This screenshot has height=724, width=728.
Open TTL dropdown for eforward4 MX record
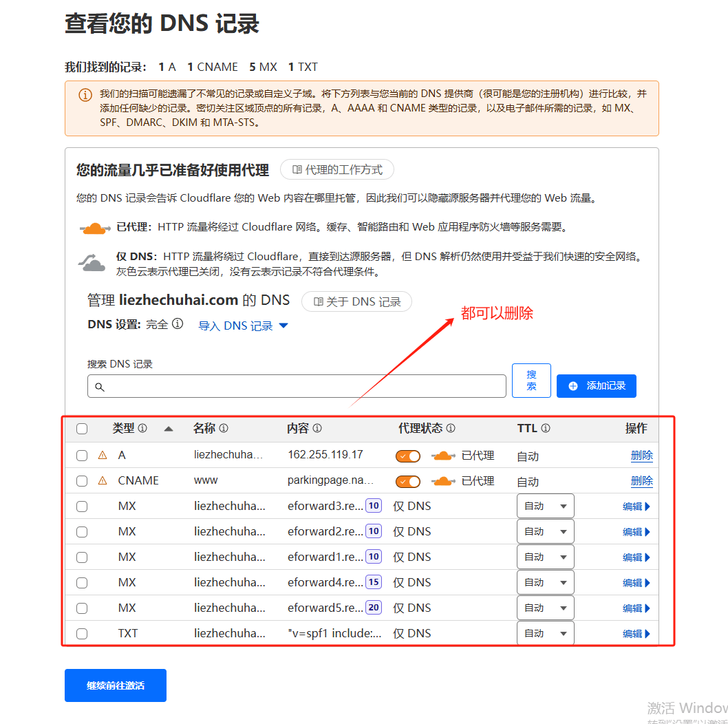click(x=546, y=583)
